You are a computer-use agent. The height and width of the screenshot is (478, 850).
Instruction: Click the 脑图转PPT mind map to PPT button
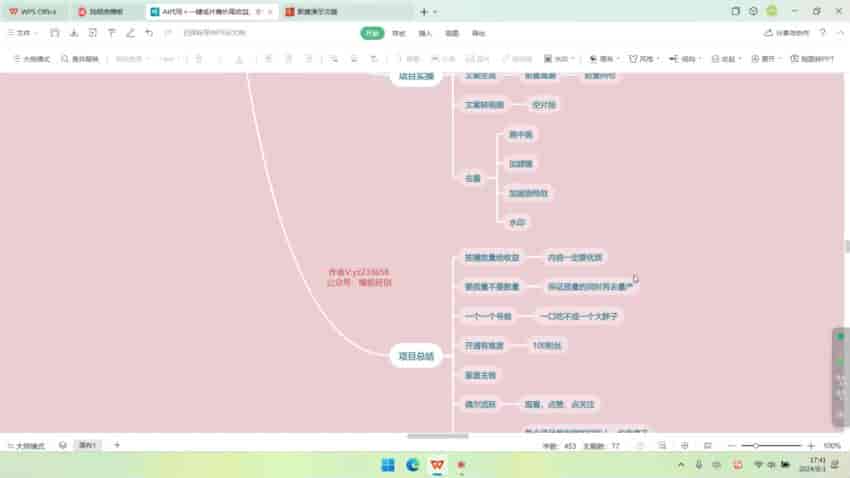[812, 59]
